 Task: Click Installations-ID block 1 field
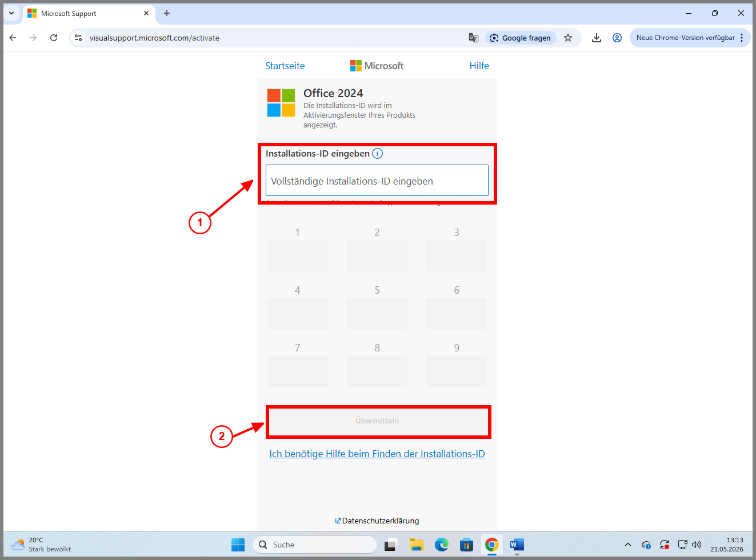298,255
